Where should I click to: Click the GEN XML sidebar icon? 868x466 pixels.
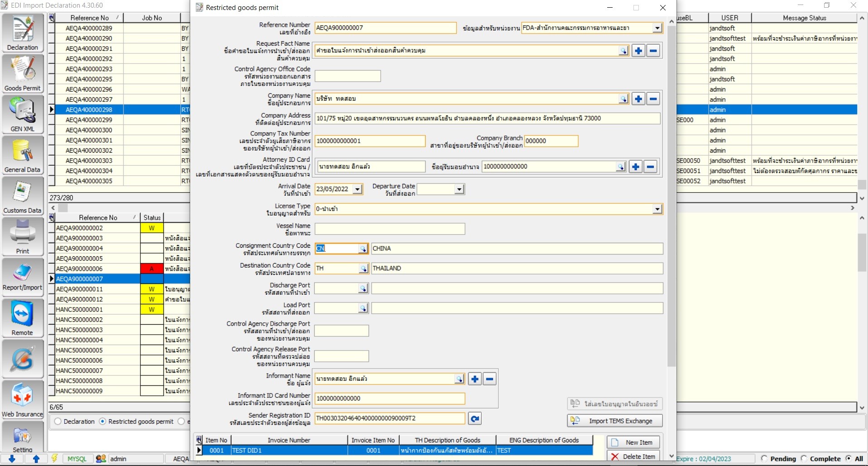coord(23,114)
